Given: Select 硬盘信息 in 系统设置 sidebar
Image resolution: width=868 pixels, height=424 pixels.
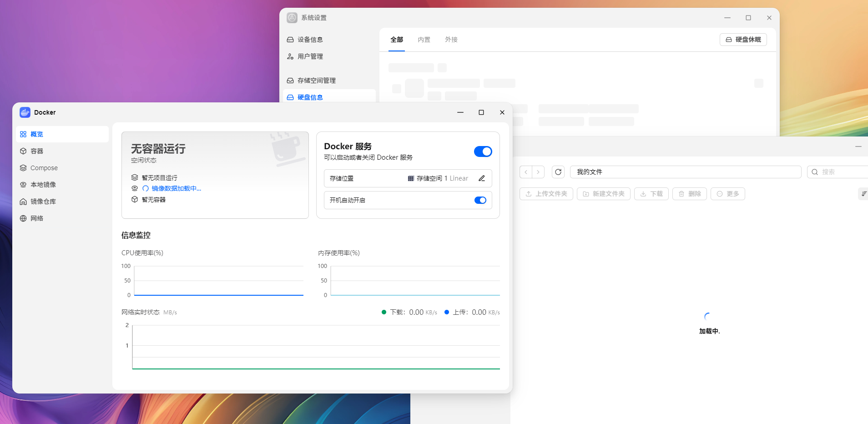Looking at the screenshot, I should coord(329,97).
